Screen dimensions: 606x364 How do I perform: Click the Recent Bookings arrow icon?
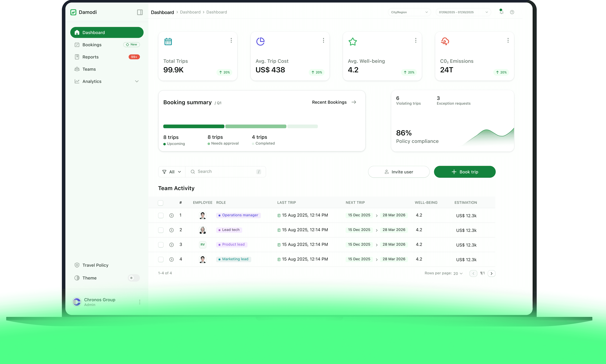point(353,102)
